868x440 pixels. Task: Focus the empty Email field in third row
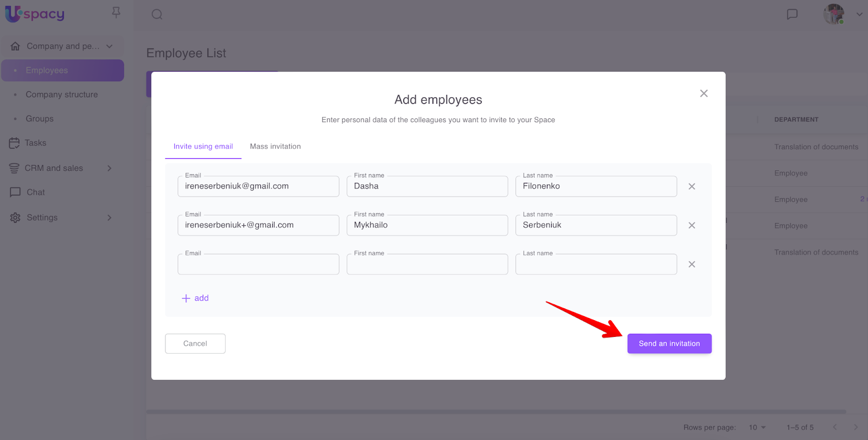(x=258, y=265)
